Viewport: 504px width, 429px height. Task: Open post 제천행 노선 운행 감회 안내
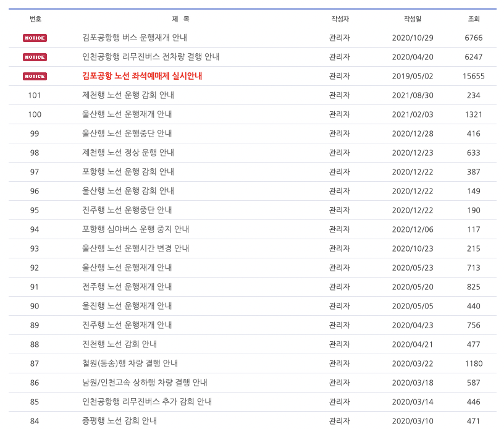click(x=128, y=95)
